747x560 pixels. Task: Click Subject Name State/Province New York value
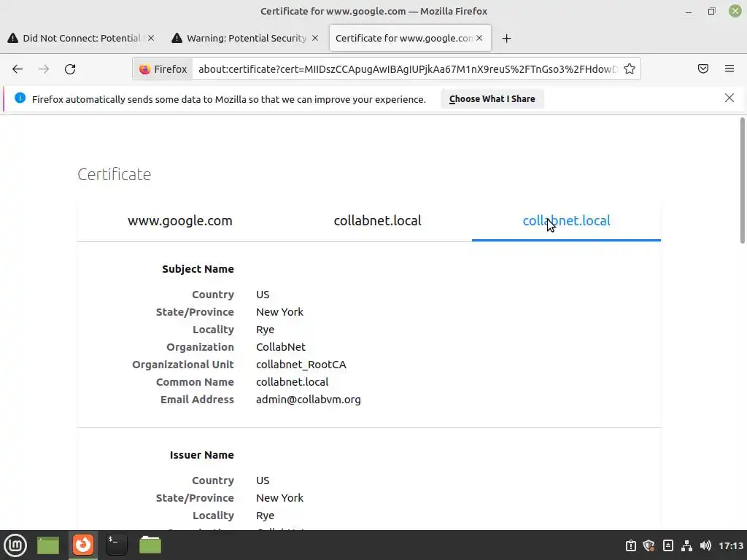click(279, 312)
